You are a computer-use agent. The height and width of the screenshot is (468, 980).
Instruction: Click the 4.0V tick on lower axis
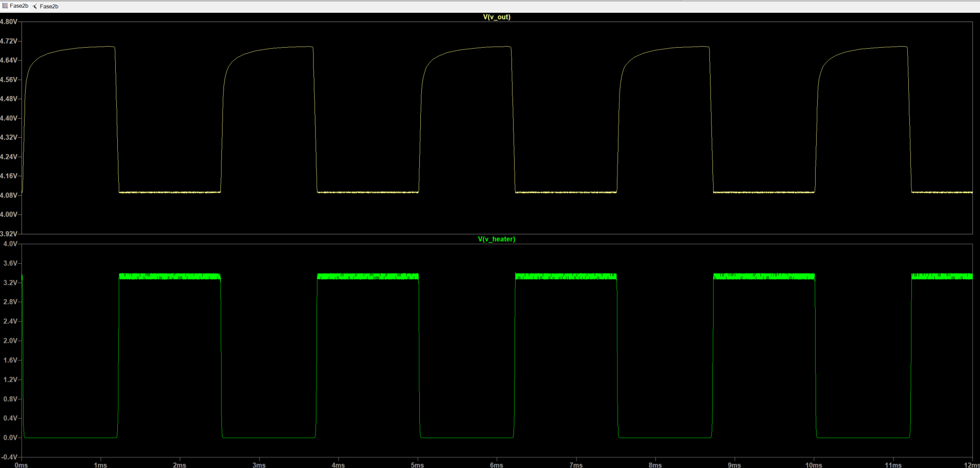click(10, 244)
